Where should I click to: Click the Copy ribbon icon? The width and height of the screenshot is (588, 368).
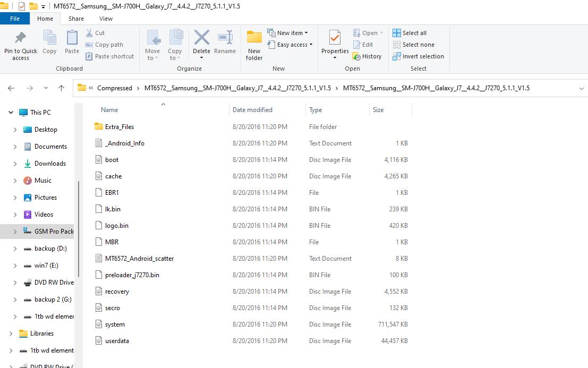[49, 38]
